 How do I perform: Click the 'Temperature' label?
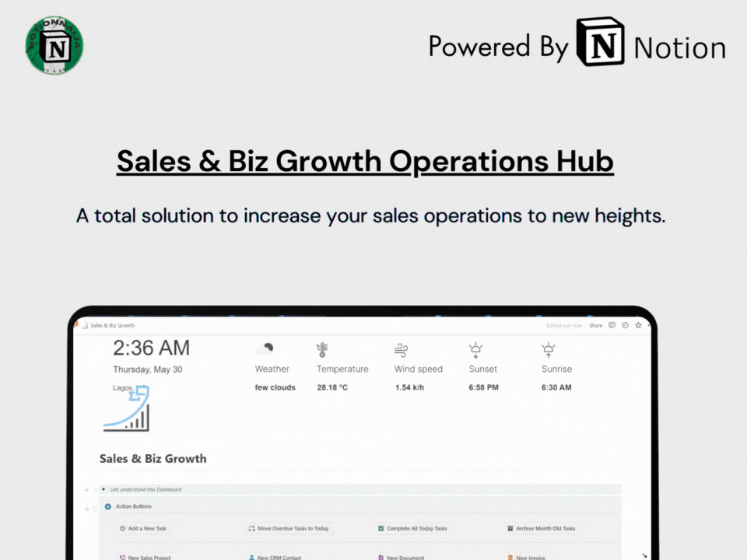pyautogui.click(x=342, y=369)
